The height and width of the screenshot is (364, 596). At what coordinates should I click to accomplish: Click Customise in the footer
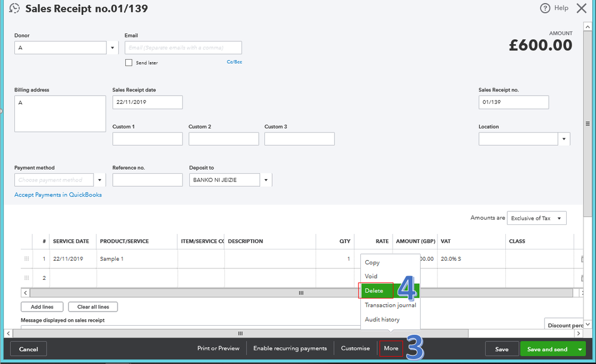pyautogui.click(x=355, y=348)
